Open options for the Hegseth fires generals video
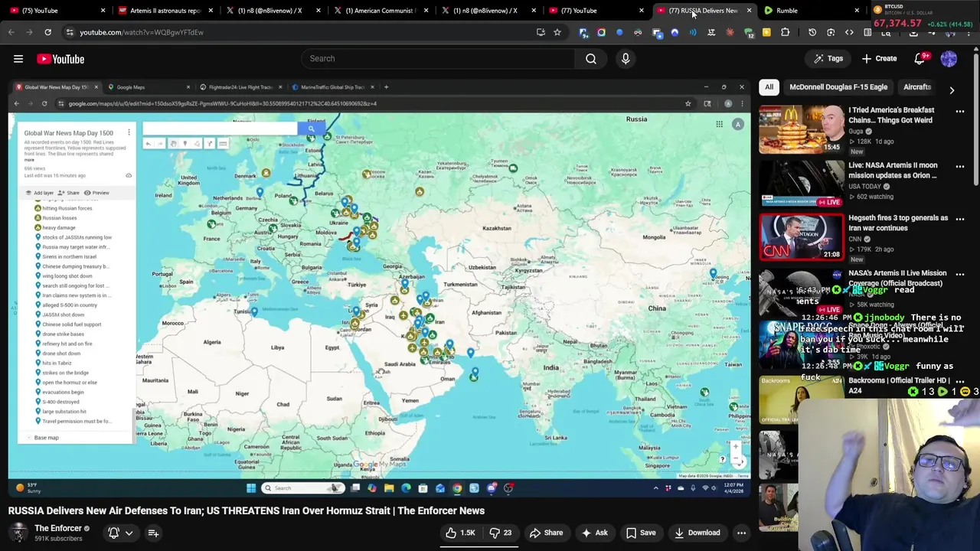Image resolution: width=980 pixels, height=551 pixels. pos(960,219)
